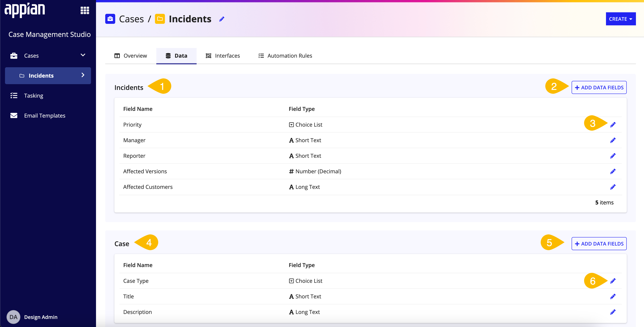Switch to the Interfaces tab

pos(223,56)
